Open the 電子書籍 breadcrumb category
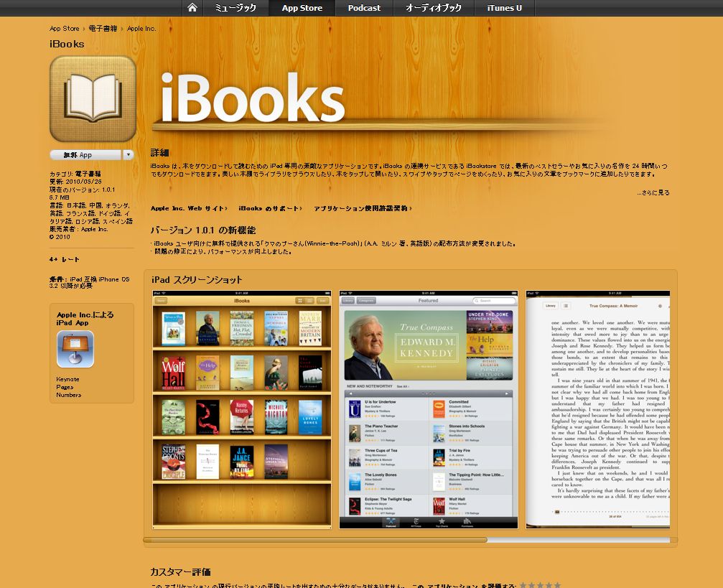The image size is (723, 588). (x=103, y=29)
